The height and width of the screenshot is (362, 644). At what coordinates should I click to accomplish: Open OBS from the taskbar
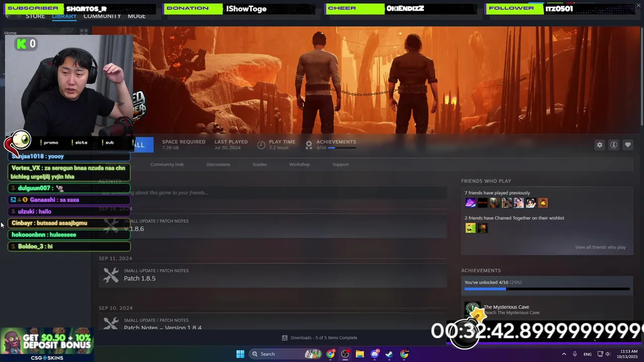[345, 354]
